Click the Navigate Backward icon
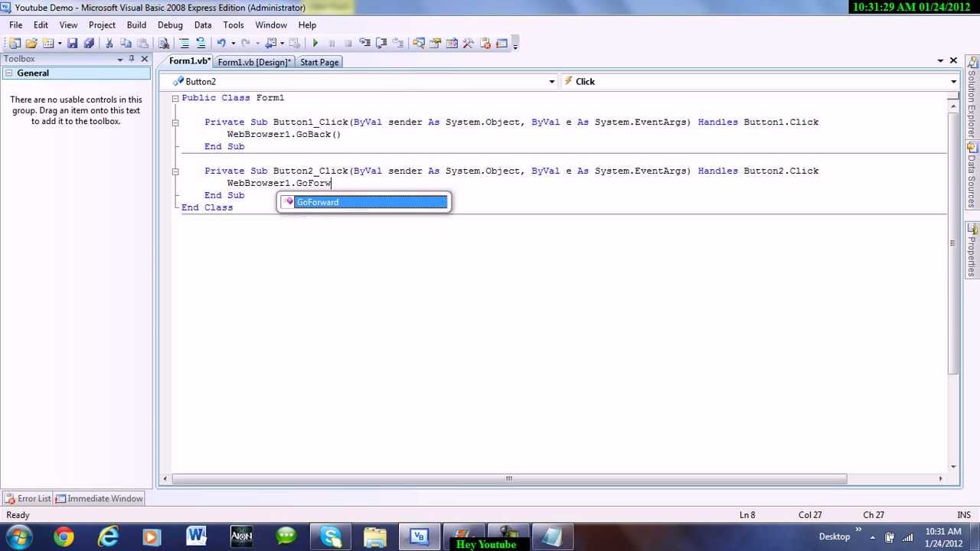 [270, 44]
